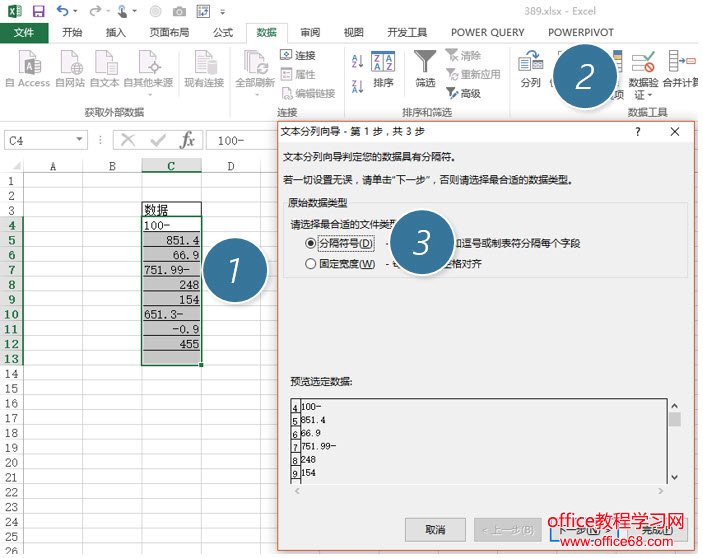Select the 固定宽度 radio option
The width and height of the screenshot is (703, 558).
point(311,264)
